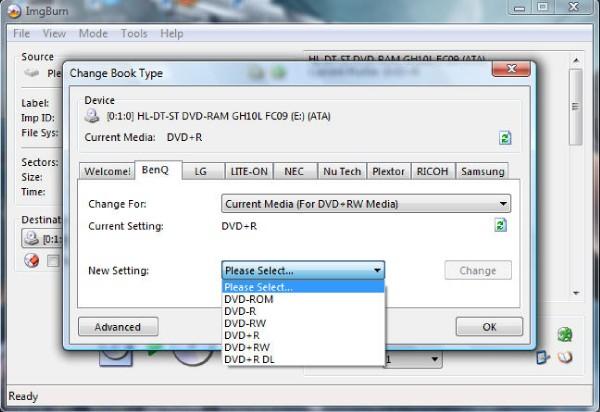The width and height of the screenshot is (600, 412).
Task: Select the Please Select... list entry
Action: pyautogui.click(x=303, y=287)
